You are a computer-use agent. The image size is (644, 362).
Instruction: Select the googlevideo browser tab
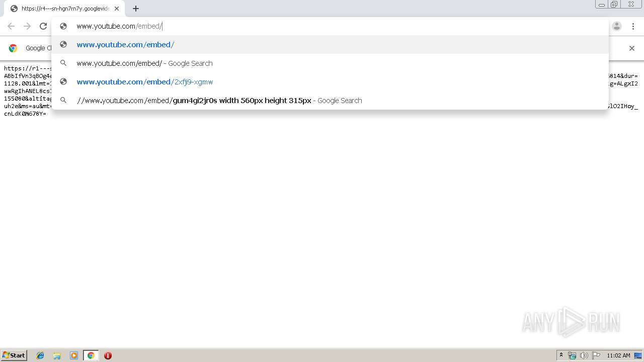tap(64, 9)
